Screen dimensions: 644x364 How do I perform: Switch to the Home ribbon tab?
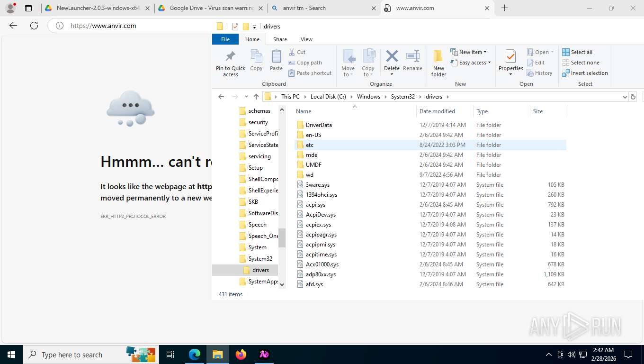pyautogui.click(x=252, y=39)
